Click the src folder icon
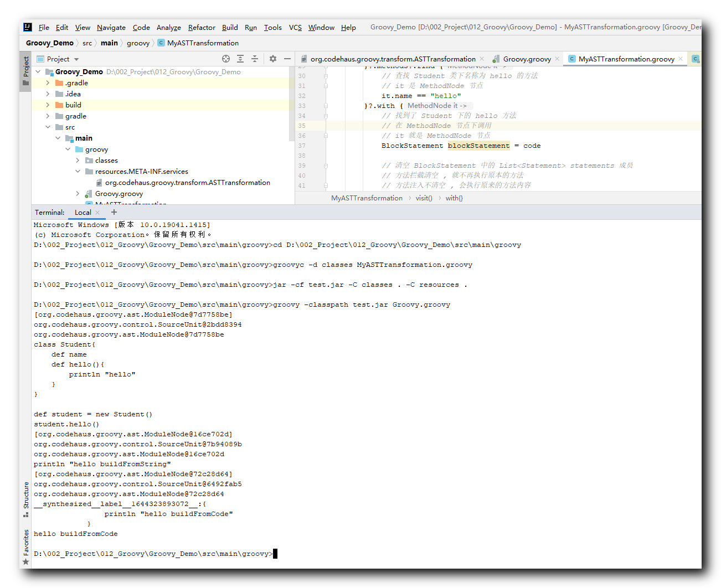 pyautogui.click(x=59, y=127)
